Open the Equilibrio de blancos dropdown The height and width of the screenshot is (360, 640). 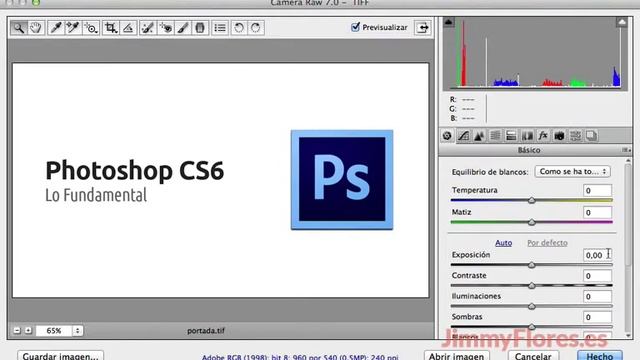[573, 171]
